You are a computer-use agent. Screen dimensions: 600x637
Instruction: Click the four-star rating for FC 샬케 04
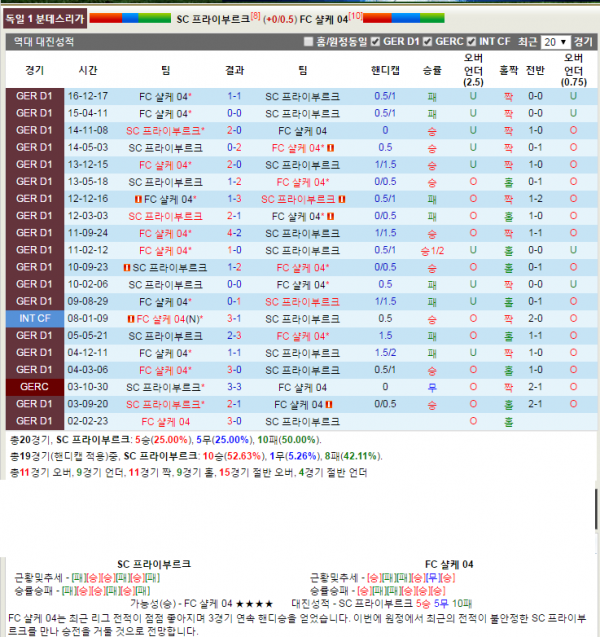pyautogui.click(x=254, y=604)
